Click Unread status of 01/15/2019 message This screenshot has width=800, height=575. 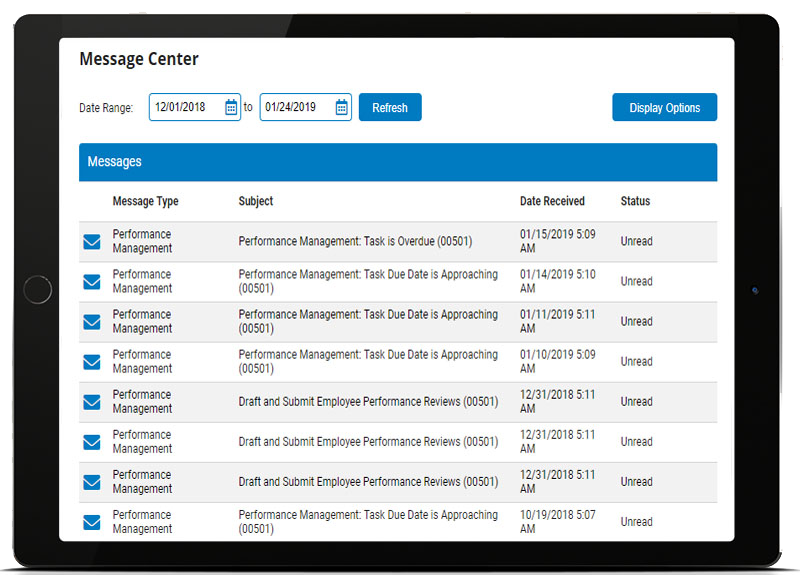tap(636, 241)
